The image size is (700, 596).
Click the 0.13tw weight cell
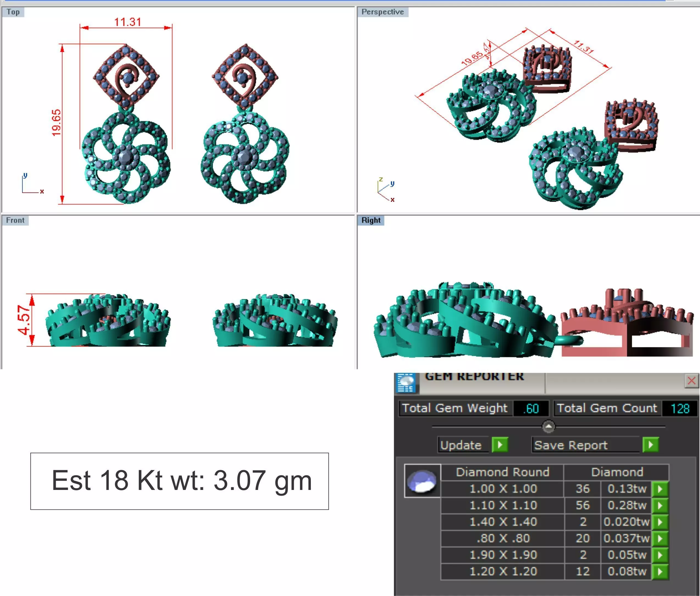point(627,489)
